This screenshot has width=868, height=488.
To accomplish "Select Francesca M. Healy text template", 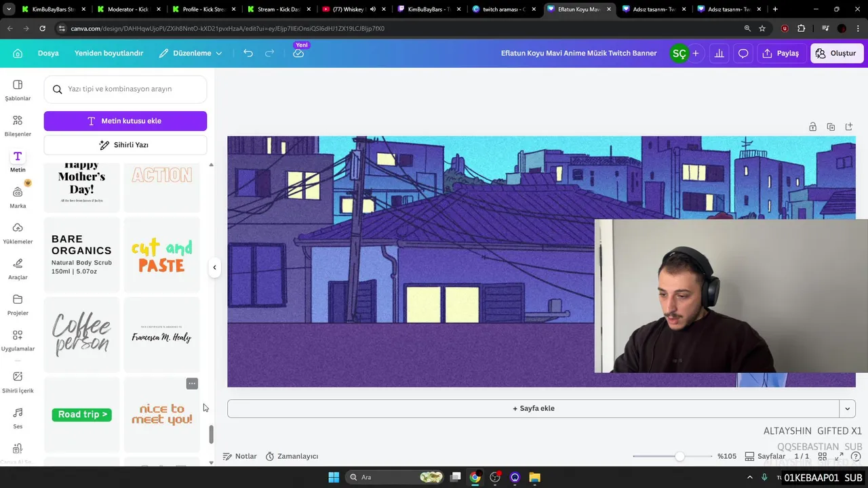I will [162, 335].
